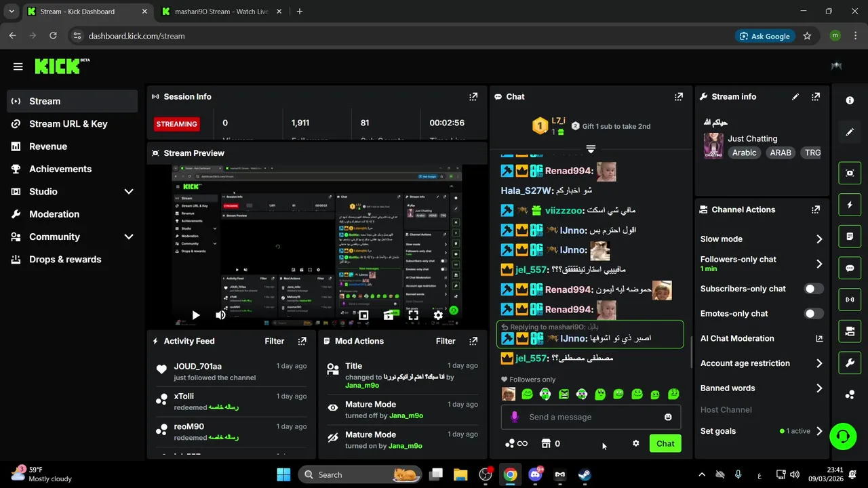Click the pencil icon in right rail
This screenshot has height=488, width=868.
[x=850, y=132]
